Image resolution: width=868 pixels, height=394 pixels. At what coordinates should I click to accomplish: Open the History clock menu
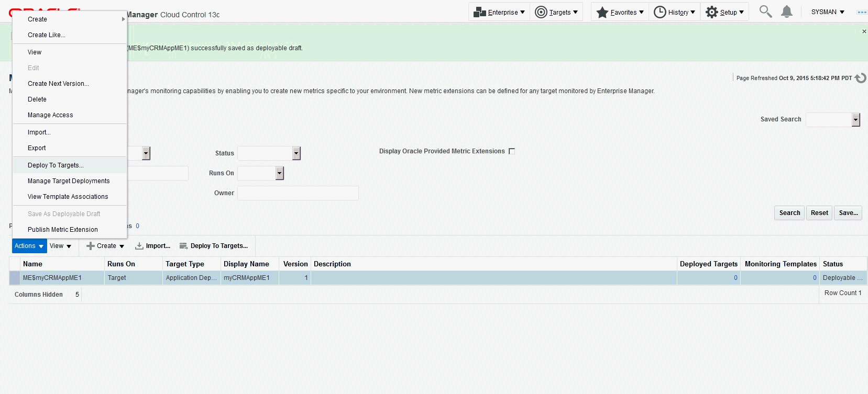coord(675,12)
